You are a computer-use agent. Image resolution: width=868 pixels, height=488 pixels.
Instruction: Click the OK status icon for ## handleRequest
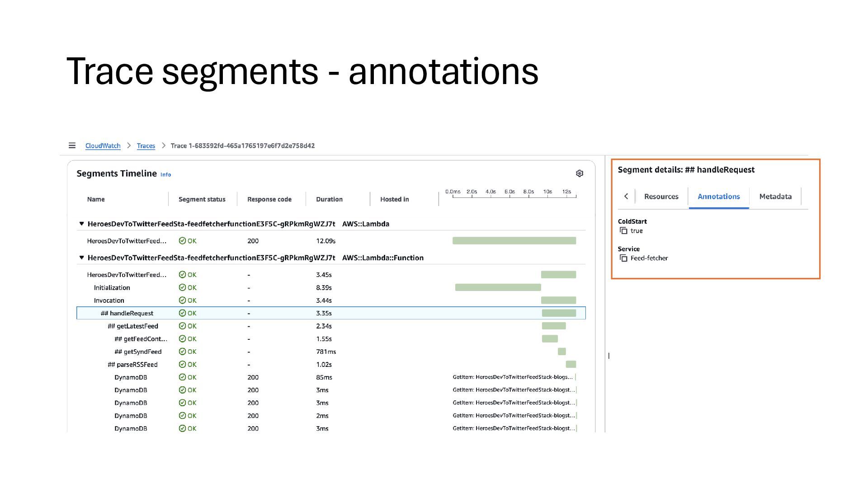pos(182,313)
